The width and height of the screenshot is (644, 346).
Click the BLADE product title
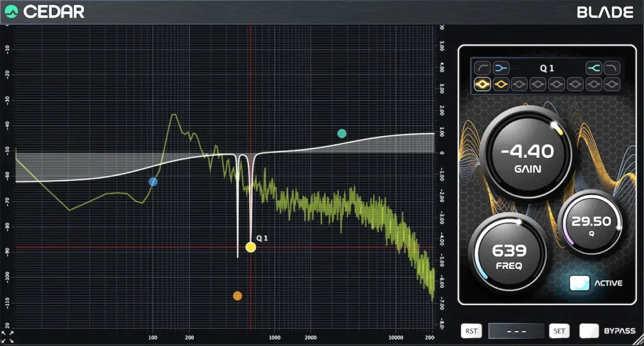[605, 12]
